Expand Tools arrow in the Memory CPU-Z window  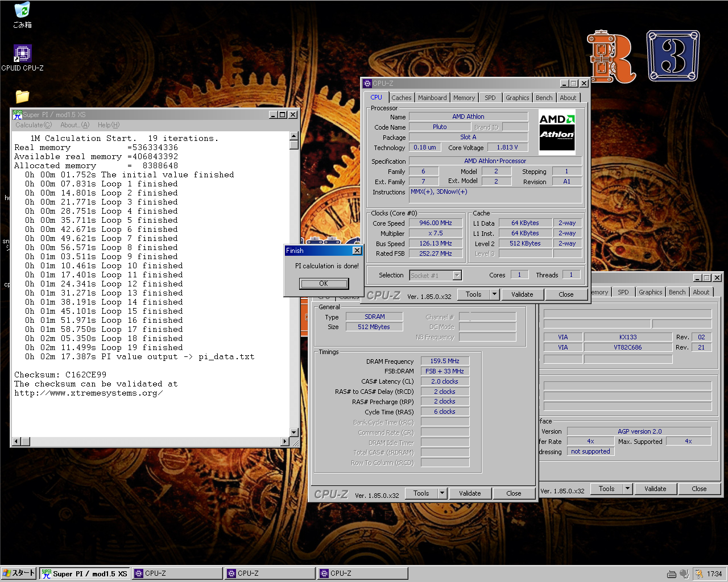tap(442, 493)
